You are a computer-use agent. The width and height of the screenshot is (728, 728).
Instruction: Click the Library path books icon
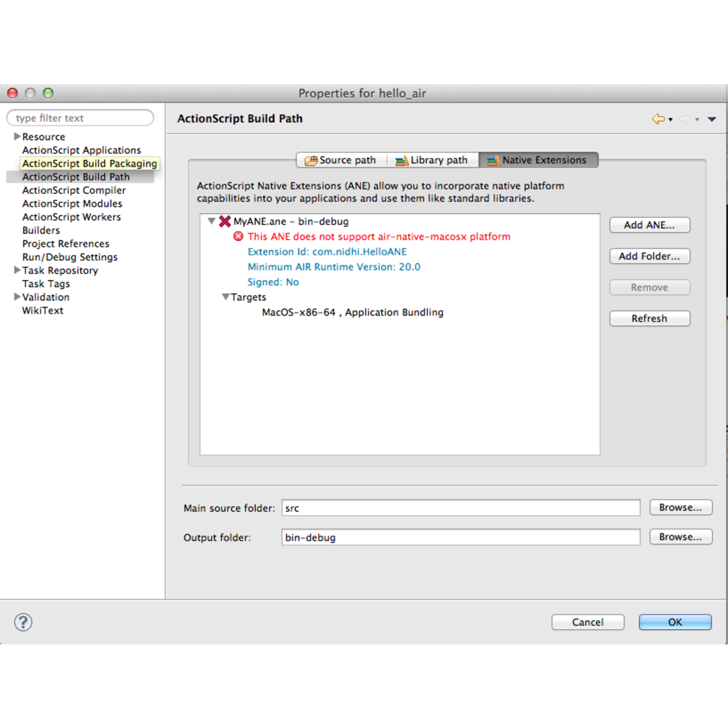402,160
